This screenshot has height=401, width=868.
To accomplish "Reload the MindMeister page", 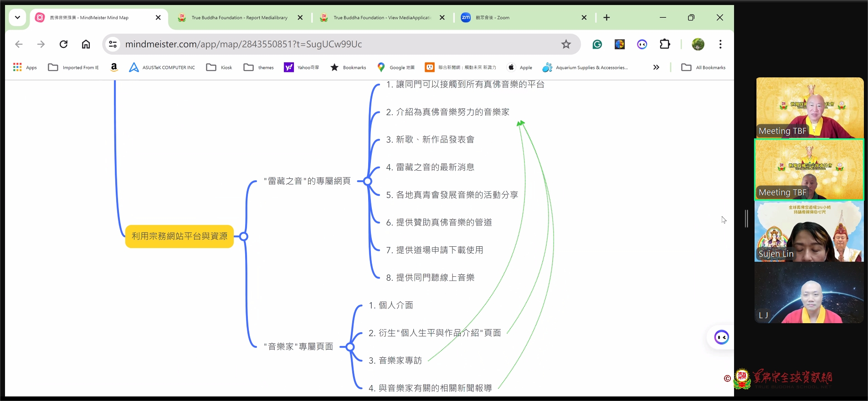I will (63, 44).
